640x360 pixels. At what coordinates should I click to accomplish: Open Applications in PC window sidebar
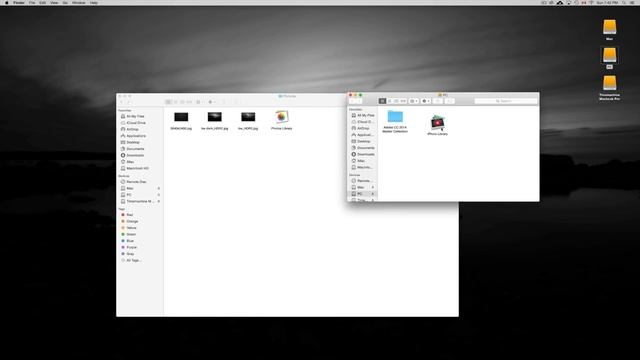click(x=362, y=135)
